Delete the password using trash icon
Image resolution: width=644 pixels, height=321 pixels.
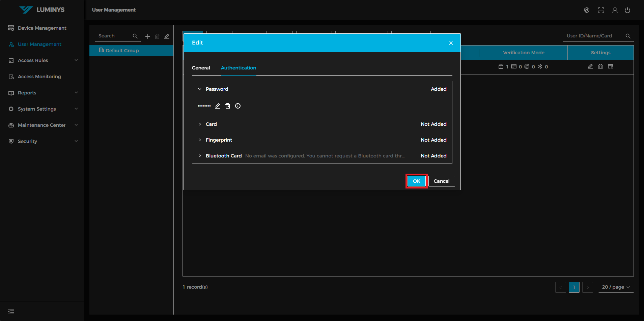click(228, 106)
